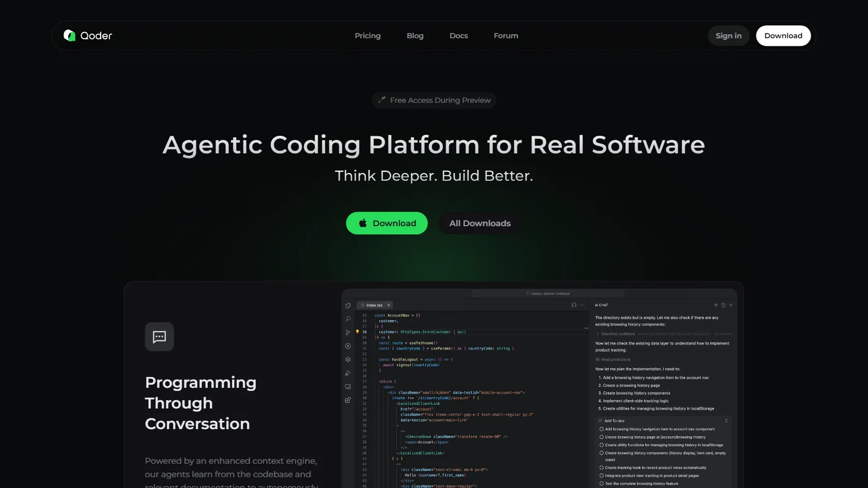Screen dimensions: 868x488
Task: Click the Sign in button
Action: click(x=729, y=36)
